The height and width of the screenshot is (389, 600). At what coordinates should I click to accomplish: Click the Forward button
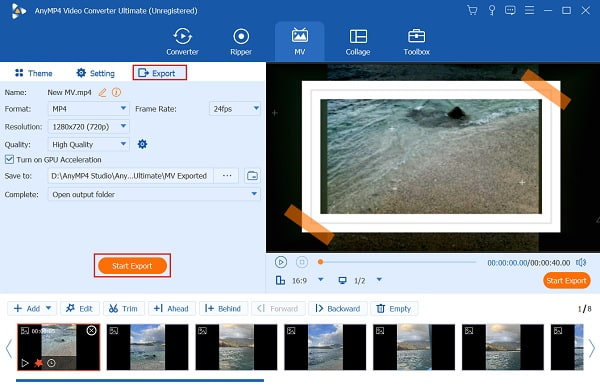(x=278, y=308)
